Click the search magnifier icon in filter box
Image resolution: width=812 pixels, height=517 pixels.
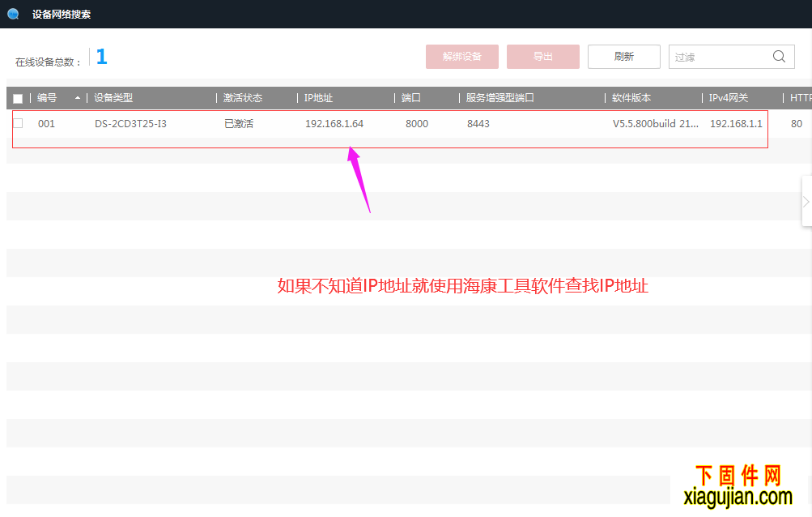[779, 57]
